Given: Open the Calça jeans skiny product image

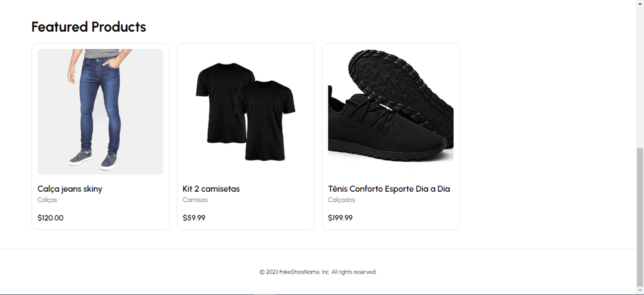Looking at the screenshot, I should pos(100,112).
